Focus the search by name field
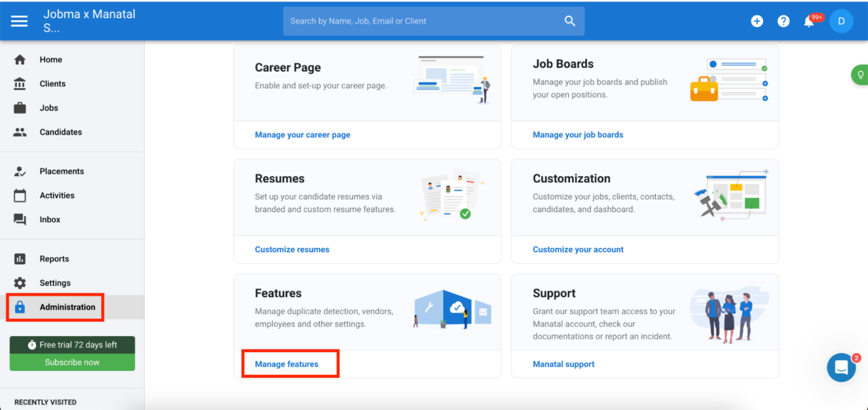868x410 pixels. (434, 21)
